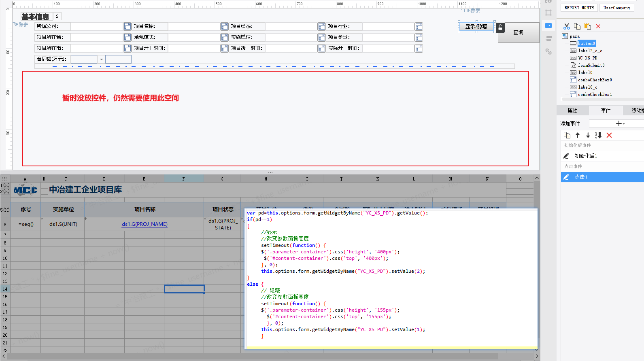Select the =seq() cell
Image resolution: width=644 pixels, height=361 pixels.
(26, 224)
